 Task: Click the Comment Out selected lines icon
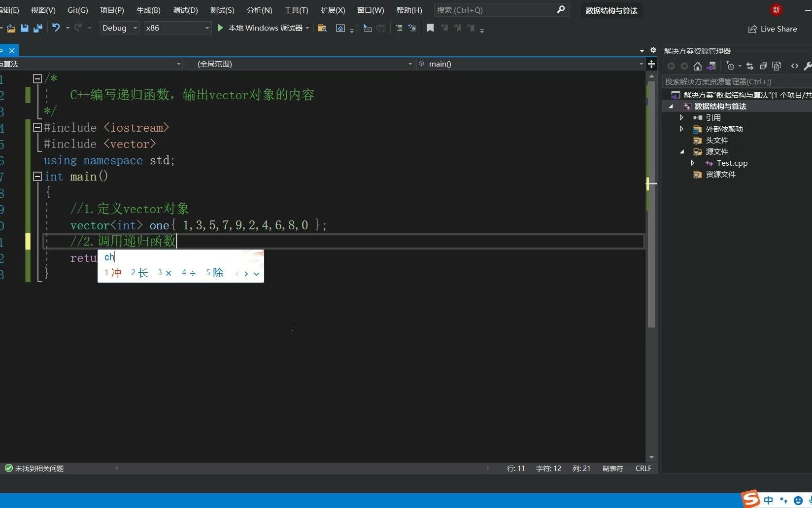(399, 28)
